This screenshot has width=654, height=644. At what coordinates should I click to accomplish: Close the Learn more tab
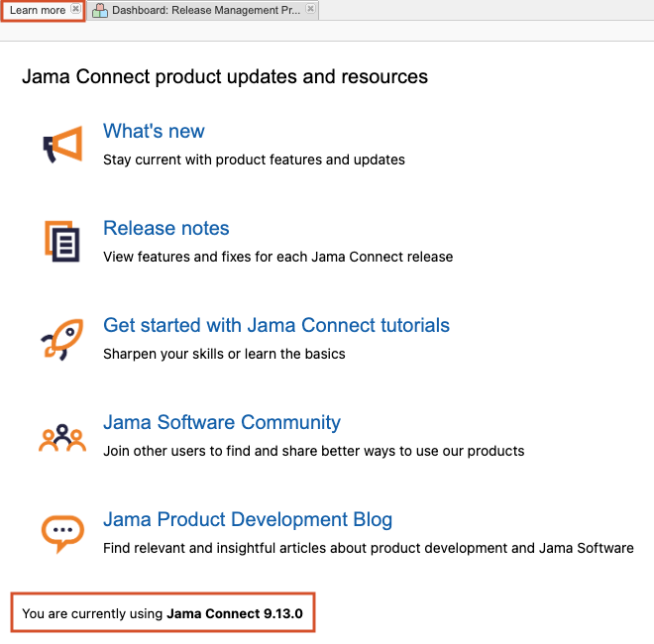(75, 10)
